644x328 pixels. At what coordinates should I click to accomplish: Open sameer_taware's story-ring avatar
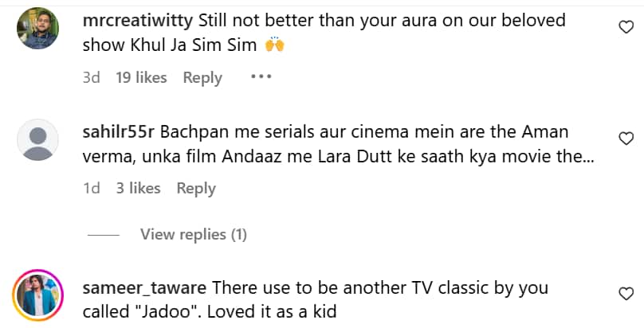37,296
